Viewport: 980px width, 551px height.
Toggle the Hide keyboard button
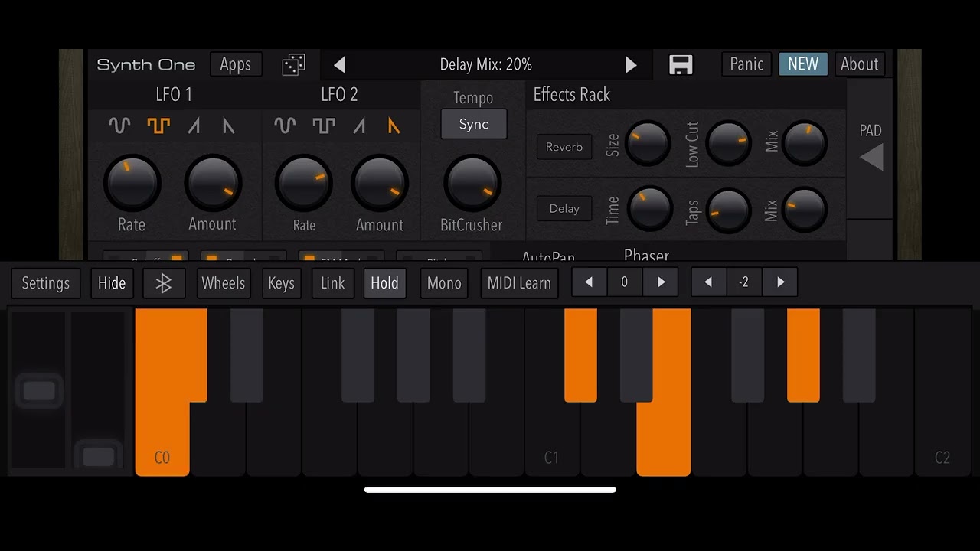point(112,283)
